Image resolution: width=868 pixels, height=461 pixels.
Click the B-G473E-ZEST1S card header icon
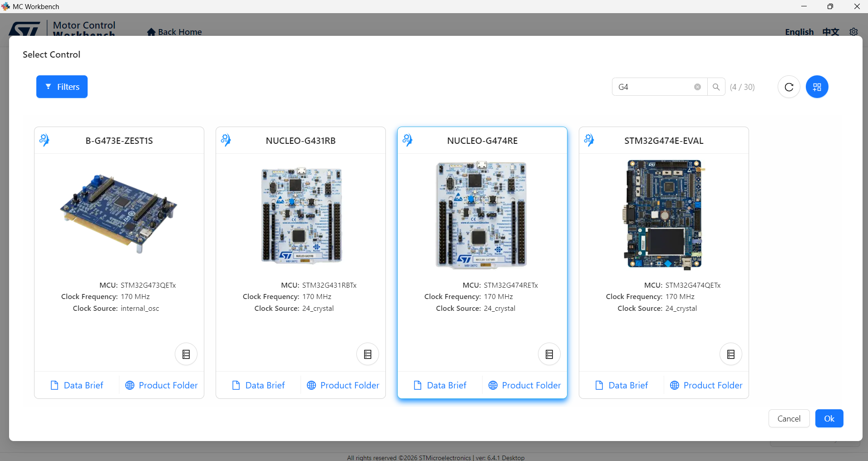click(44, 140)
